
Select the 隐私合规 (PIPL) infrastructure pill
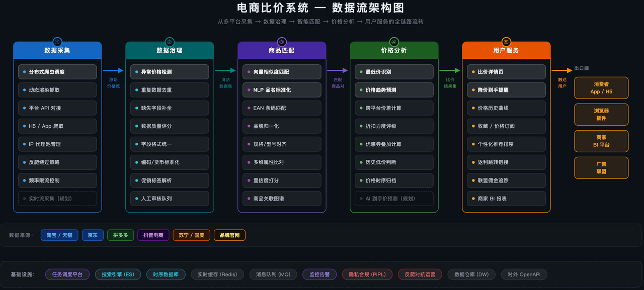click(x=367, y=274)
